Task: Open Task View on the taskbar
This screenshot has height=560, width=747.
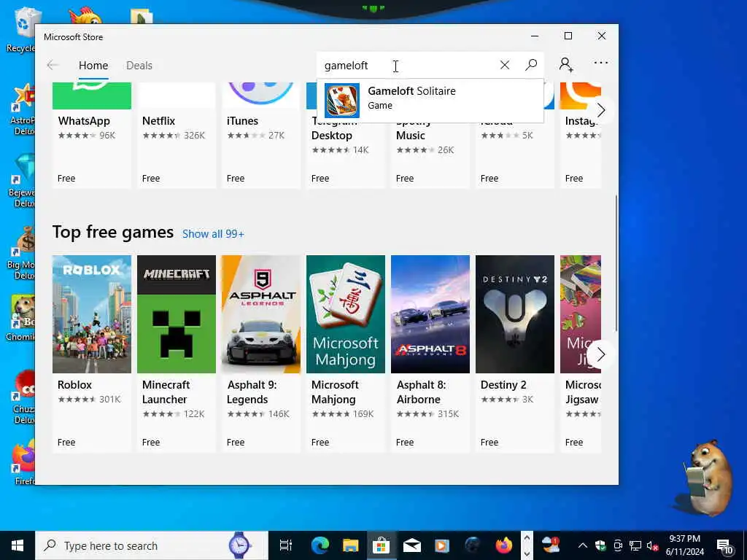Action: point(285,545)
